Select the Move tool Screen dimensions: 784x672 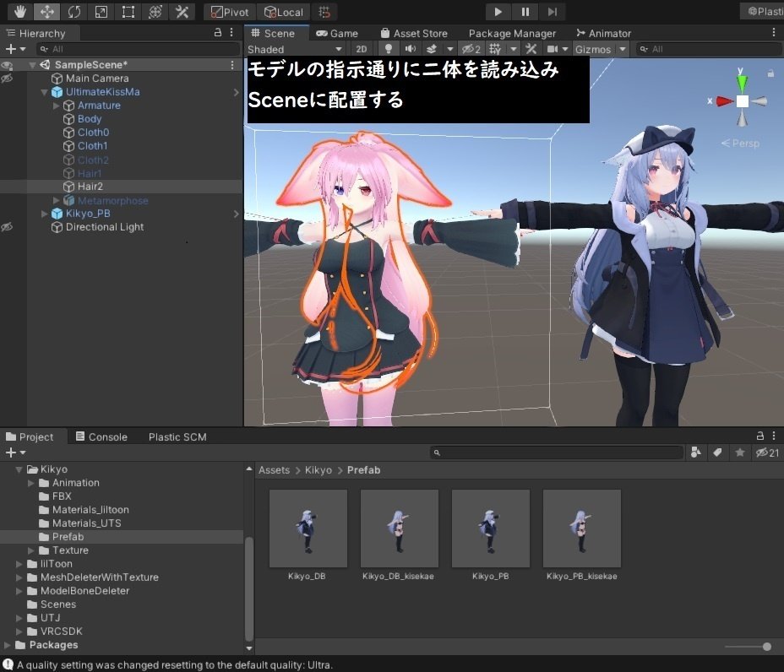click(x=47, y=12)
